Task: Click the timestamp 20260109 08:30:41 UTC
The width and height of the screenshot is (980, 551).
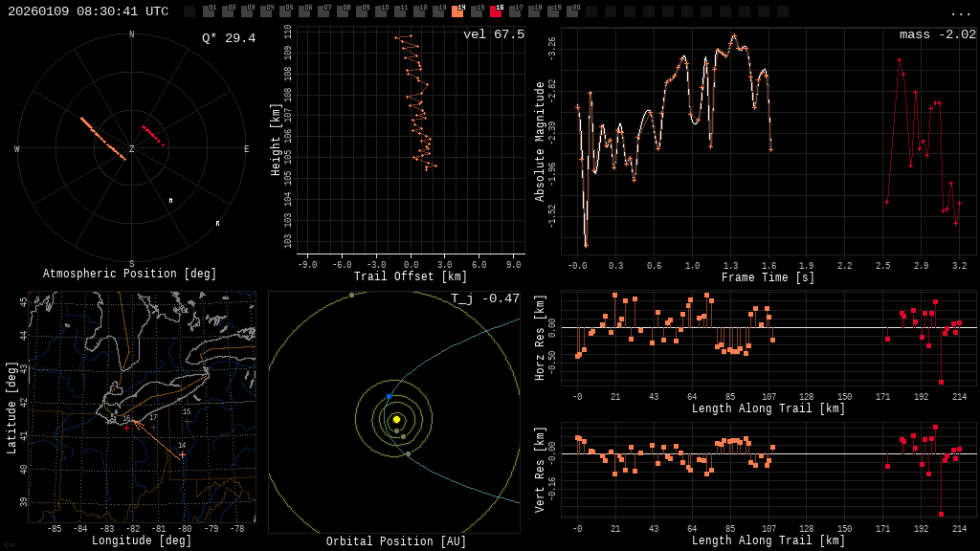Action: [88, 11]
